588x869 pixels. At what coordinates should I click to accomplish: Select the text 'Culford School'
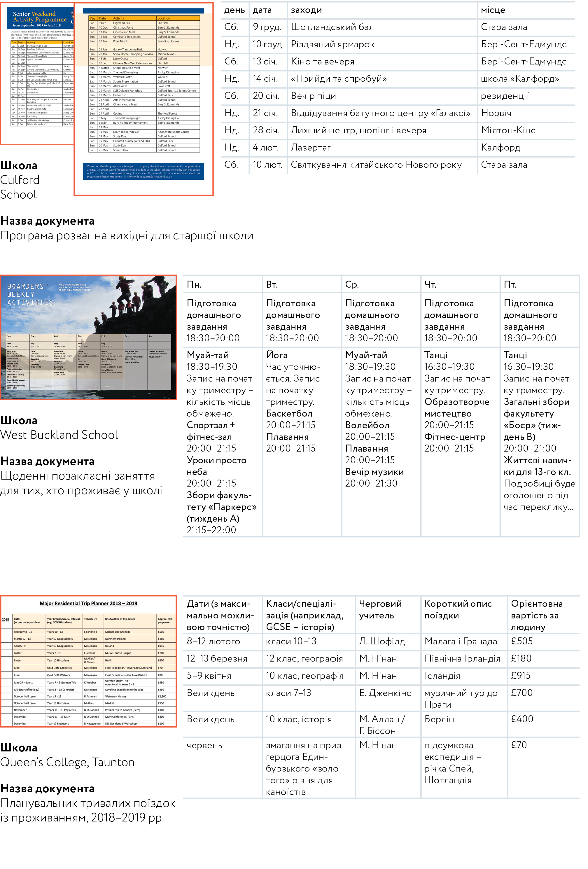(x=20, y=187)
